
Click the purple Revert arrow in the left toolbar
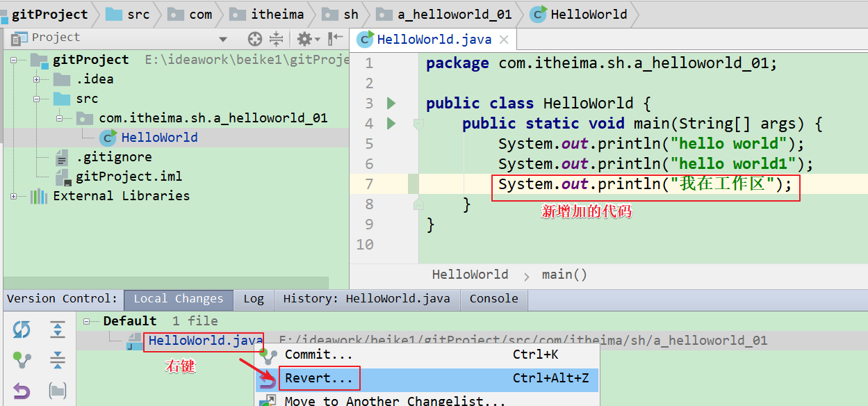tap(22, 391)
